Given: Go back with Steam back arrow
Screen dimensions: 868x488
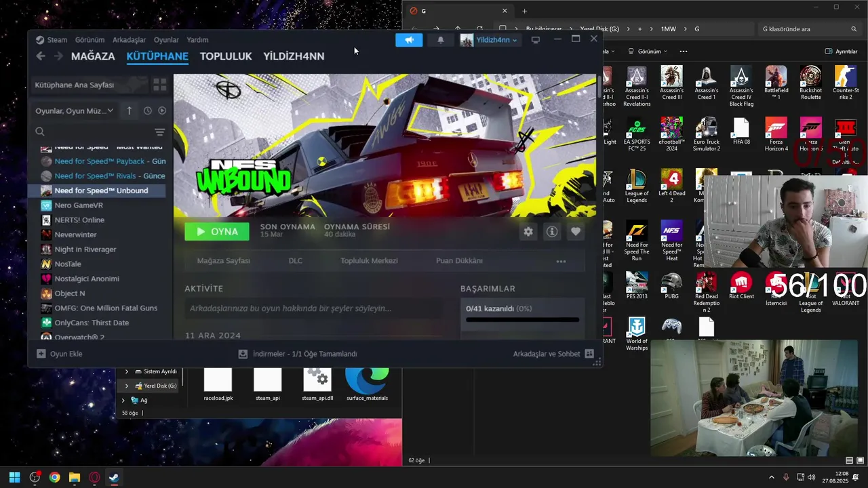Looking at the screenshot, I should coord(41,56).
